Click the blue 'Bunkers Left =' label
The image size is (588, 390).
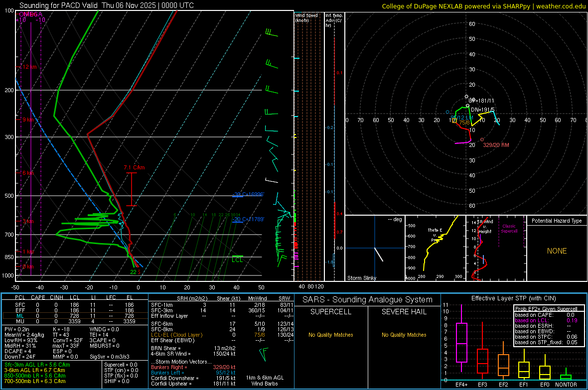(166, 373)
